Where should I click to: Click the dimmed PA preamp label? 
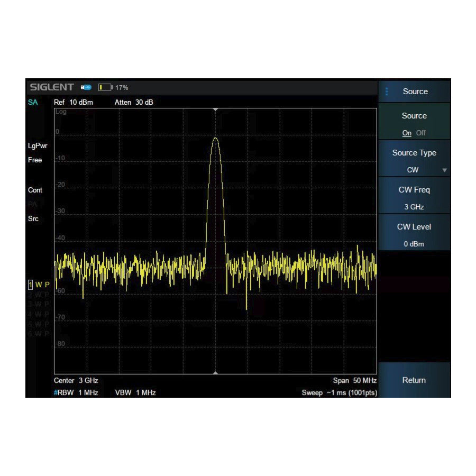(32, 204)
